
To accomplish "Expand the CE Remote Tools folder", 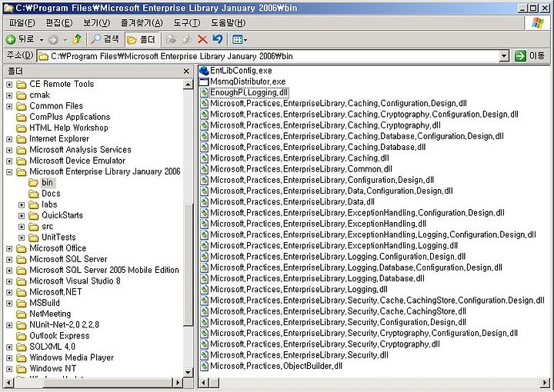I will tap(9, 85).
